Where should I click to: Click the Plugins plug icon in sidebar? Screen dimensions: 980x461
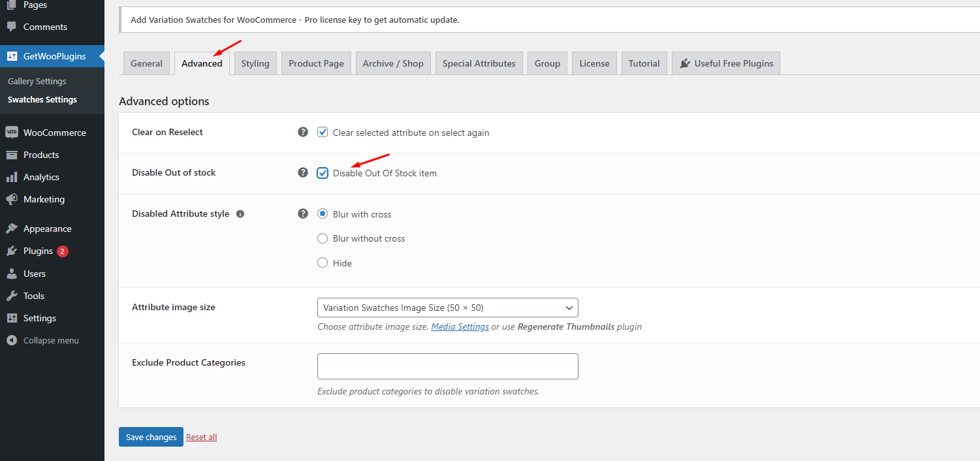[12, 251]
